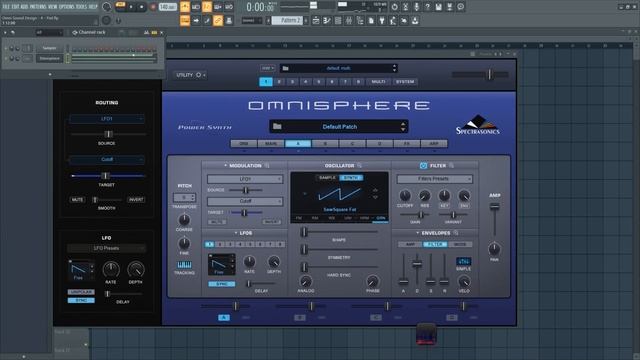Open the TOOLS menu

(82, 7)
